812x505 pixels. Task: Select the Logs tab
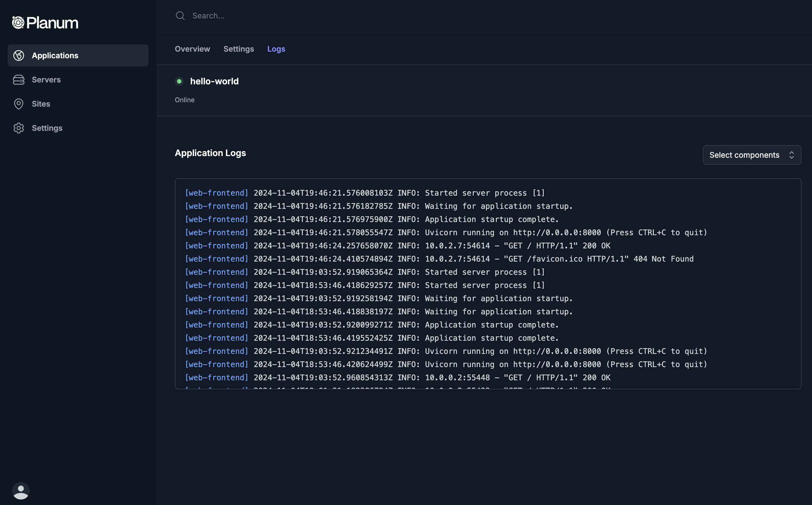[276, 49]
